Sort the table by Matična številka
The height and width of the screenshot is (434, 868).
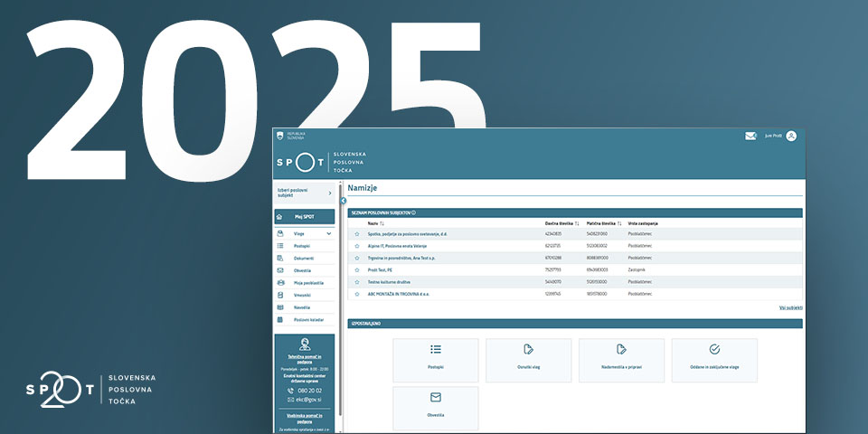[604, 223]
